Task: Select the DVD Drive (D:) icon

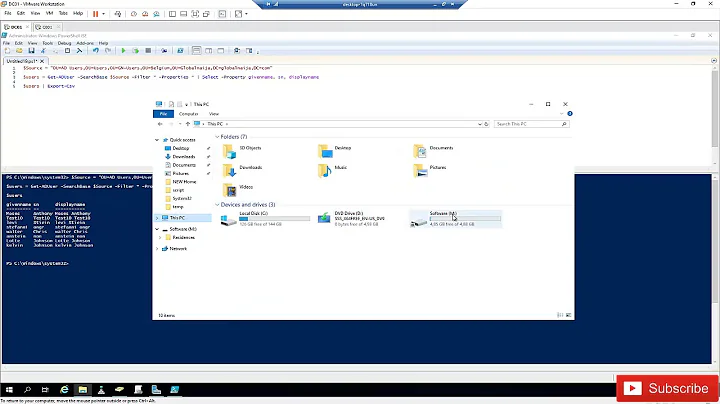Action: [x=325, y=217]
